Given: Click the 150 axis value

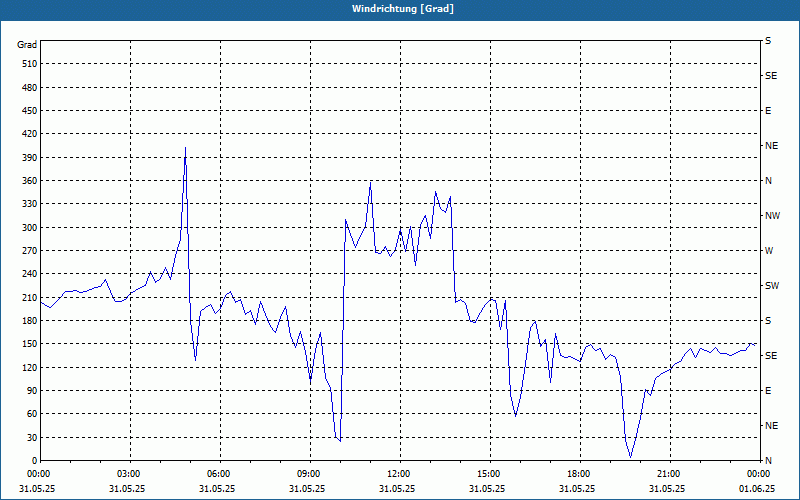Looking at the screenshot, I should (x=30, y=344).
